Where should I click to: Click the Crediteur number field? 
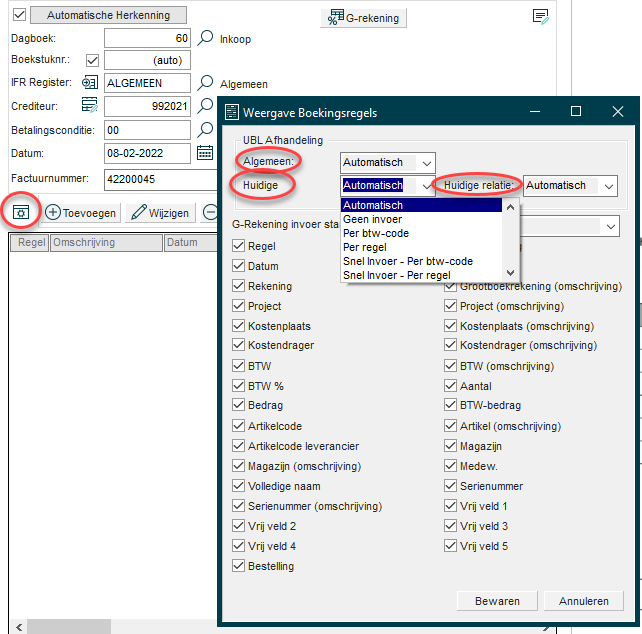pyautogui.click(x=147, y=106)
